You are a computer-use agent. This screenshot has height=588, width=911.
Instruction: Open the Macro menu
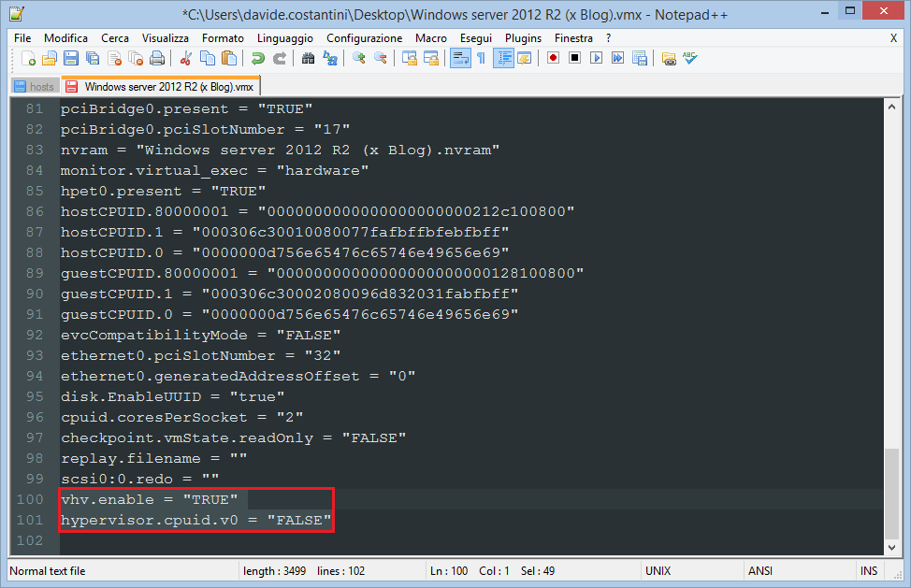[x=431, y=38]
